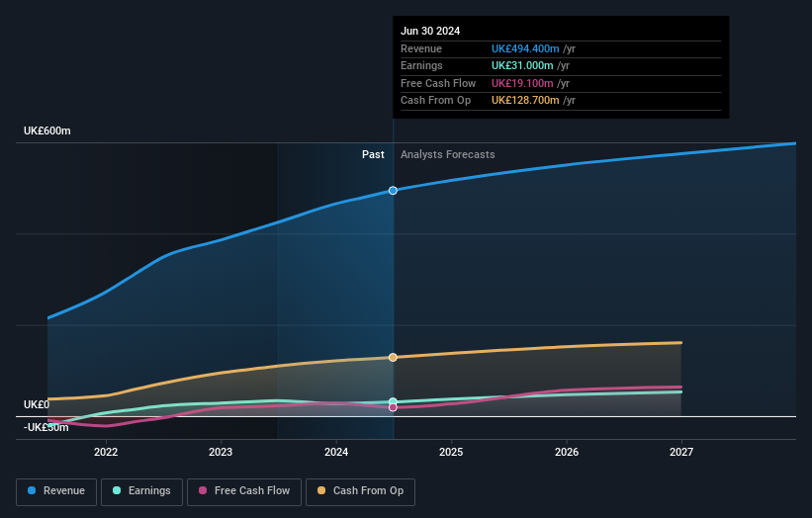Click the Revenue row label in tooltip
The height and width of the screenshot is (518, 812).
pos(421,48)
